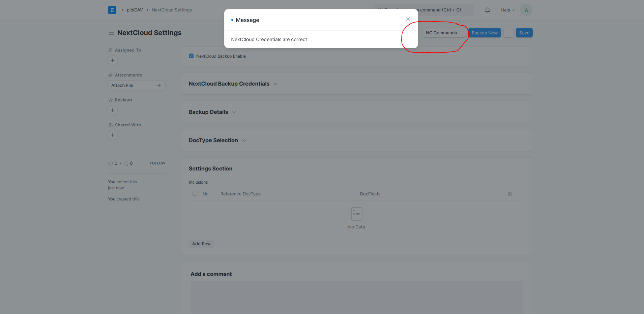Open the three-dots more menu

[x=508, y=33]
